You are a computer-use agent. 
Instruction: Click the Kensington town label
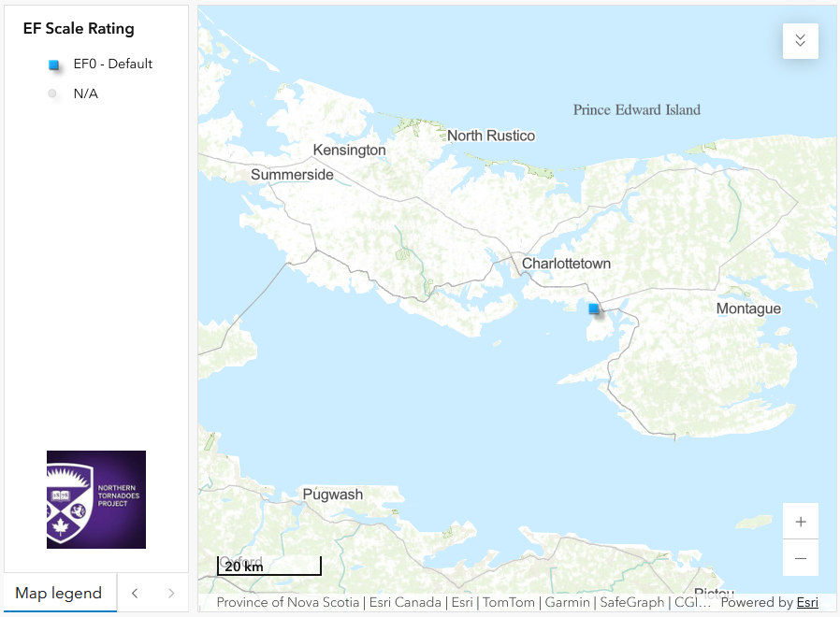(x=349, y=150)
